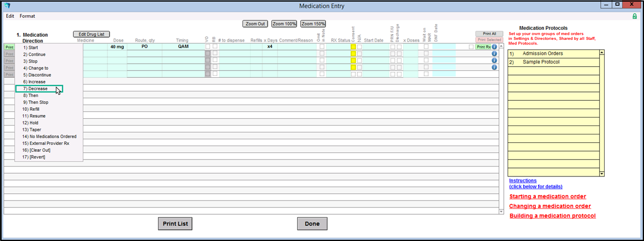The height and width of the screenshot is (241, 644).
Task: Tick the VO checkbox on the first row
Action: tap(208, 47)
